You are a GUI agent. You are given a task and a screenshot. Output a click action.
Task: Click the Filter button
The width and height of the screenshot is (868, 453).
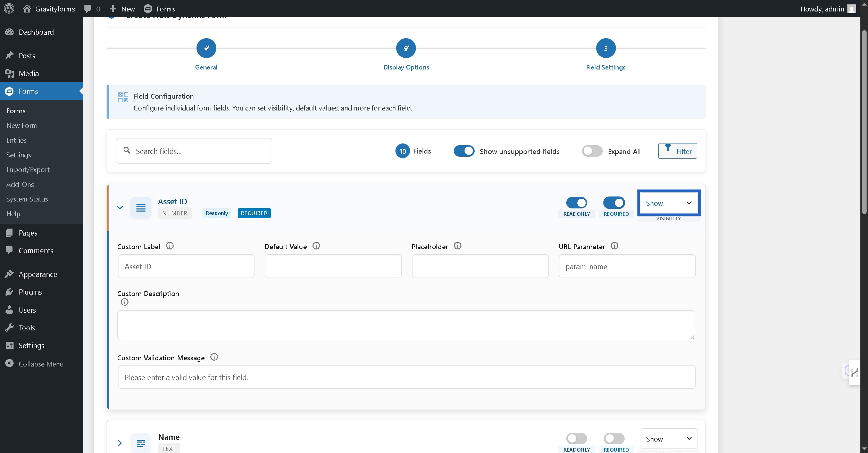[x=677, y=151]
